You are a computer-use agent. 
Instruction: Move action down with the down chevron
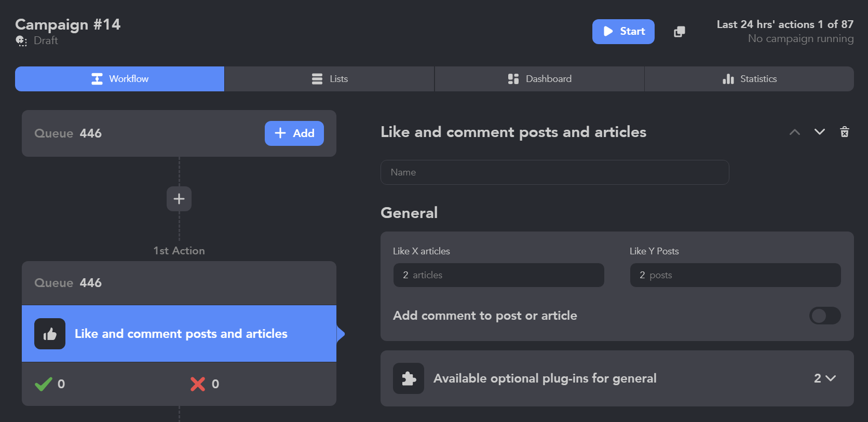(x=820, y=132)
